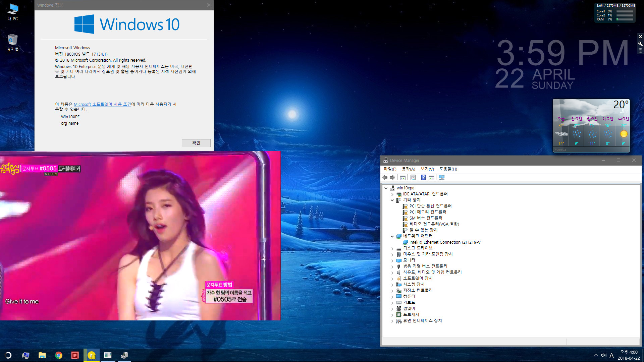Click the volume speaker icon in system tray

[603, 355]
